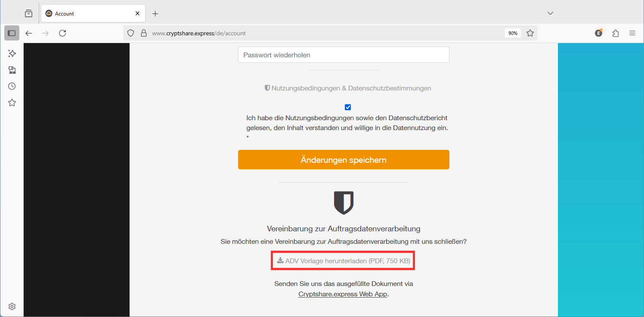Open synced tabs in sidebar

click(12, 70)
